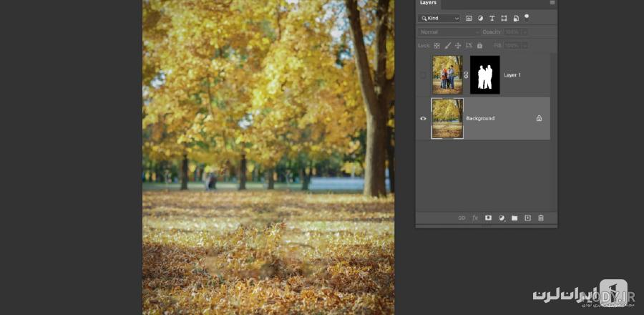Image resolution: width=644 pixels, height=315 pixels.
Task: Open the Layers panel menu
Action: coord(552,2)
